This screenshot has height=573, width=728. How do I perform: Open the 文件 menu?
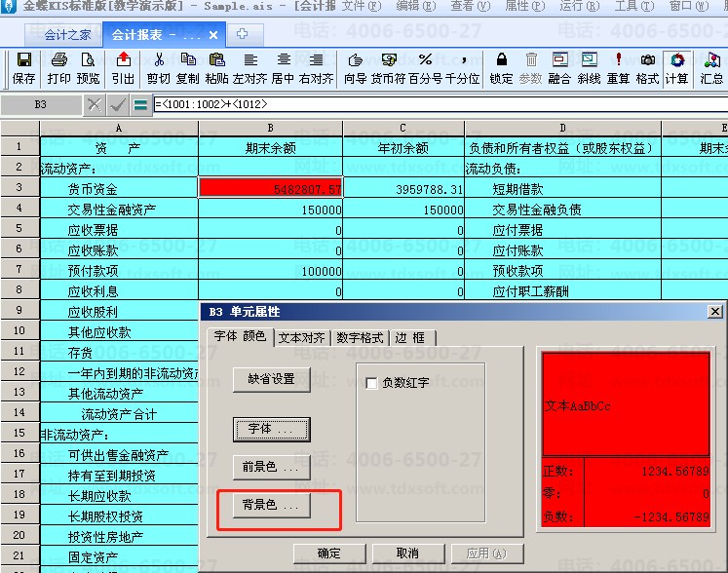pos(359,6)
